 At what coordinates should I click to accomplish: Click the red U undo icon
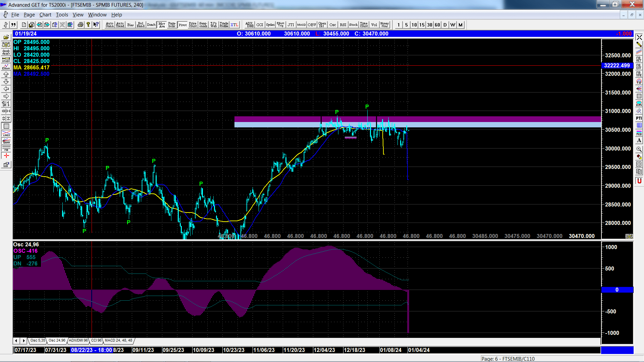pyautogui.click(x=639, y=181)
